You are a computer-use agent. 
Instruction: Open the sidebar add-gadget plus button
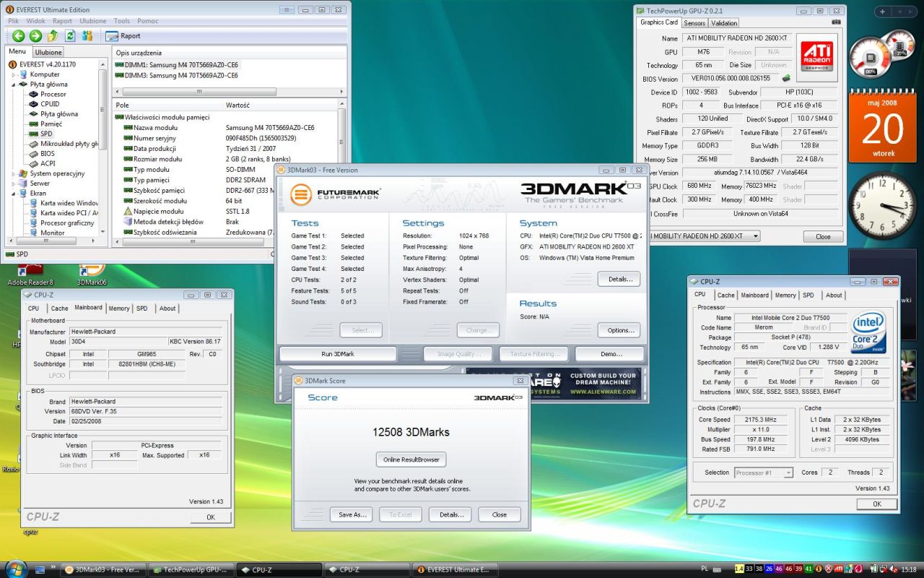point(884,12)
